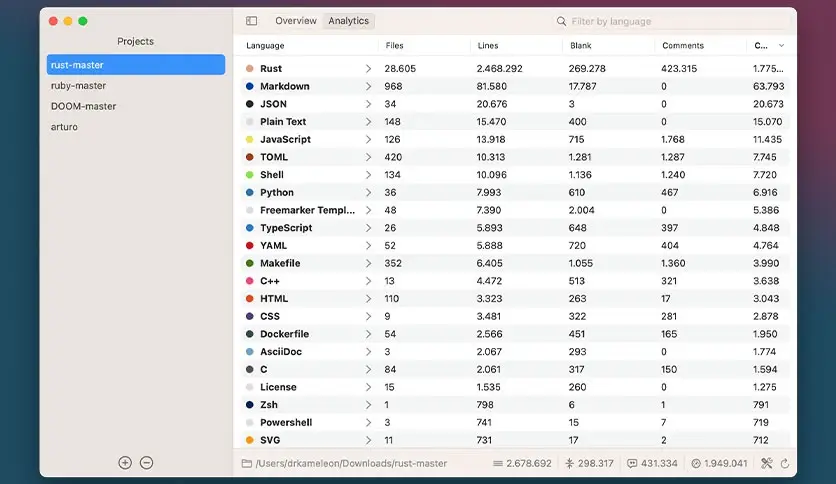836x484 pixels.
Task: Click the Freemarker Templ... language name
Action: tap(308, 210)
